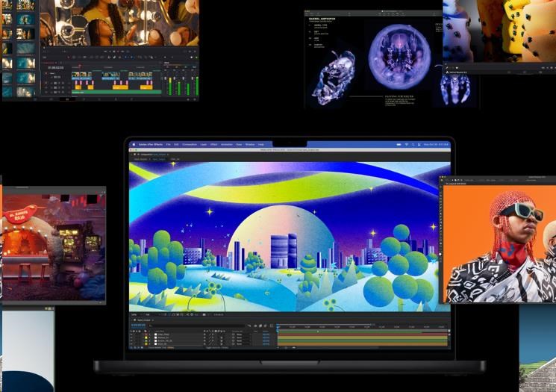
Task: Toggle visibility of the first timeline layer
Action: coord(131,335)
